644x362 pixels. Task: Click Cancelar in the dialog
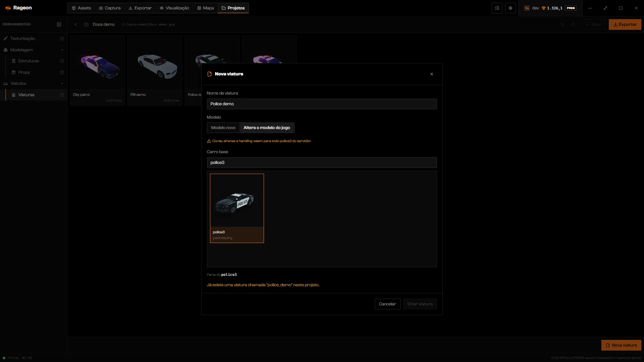coord(387,304)
